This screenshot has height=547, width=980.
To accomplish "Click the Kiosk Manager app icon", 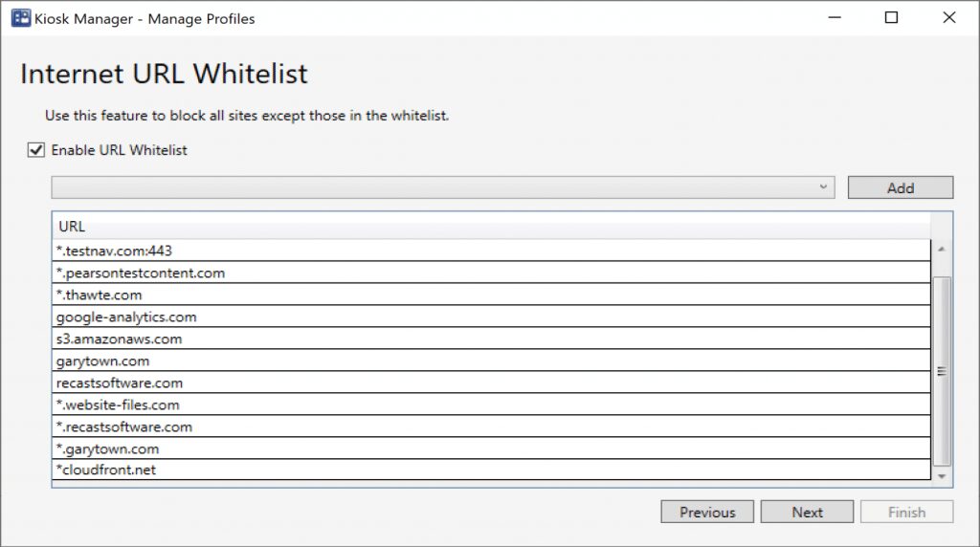I will tap(20, 18).
